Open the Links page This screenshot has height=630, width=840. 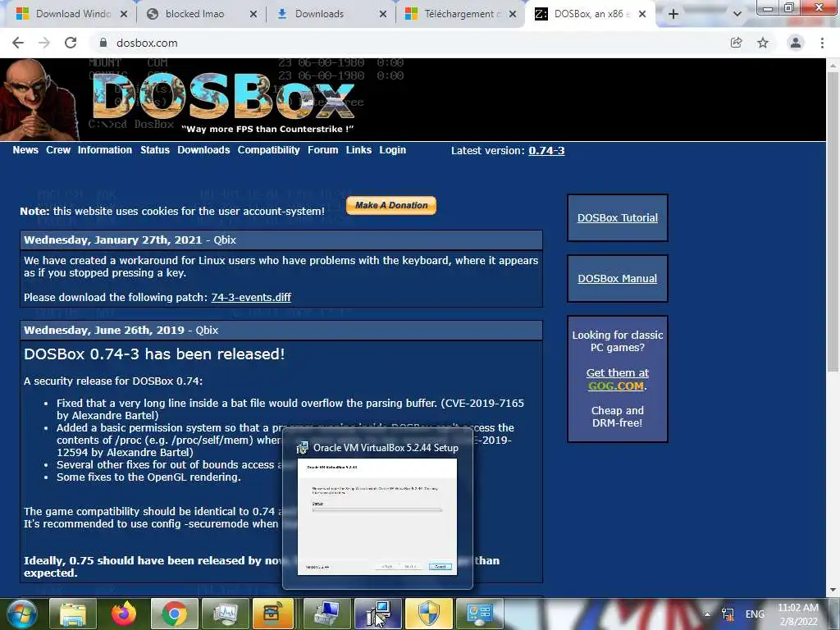(x=358, y=150)
